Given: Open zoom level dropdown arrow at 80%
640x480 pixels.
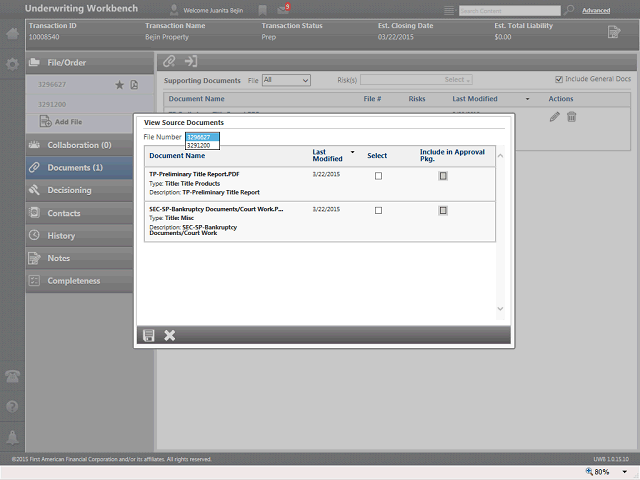Looking at the screenshot, I should click(x=624, y=472).
